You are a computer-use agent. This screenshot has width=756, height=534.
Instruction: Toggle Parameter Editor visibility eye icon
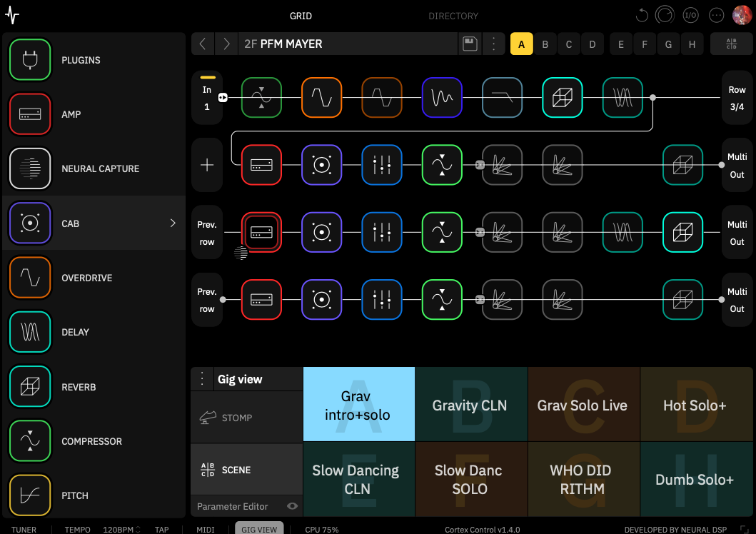[291, 506]
